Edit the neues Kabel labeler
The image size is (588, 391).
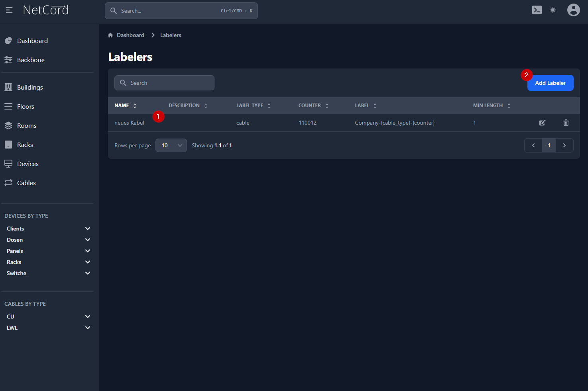coord(543,123)
